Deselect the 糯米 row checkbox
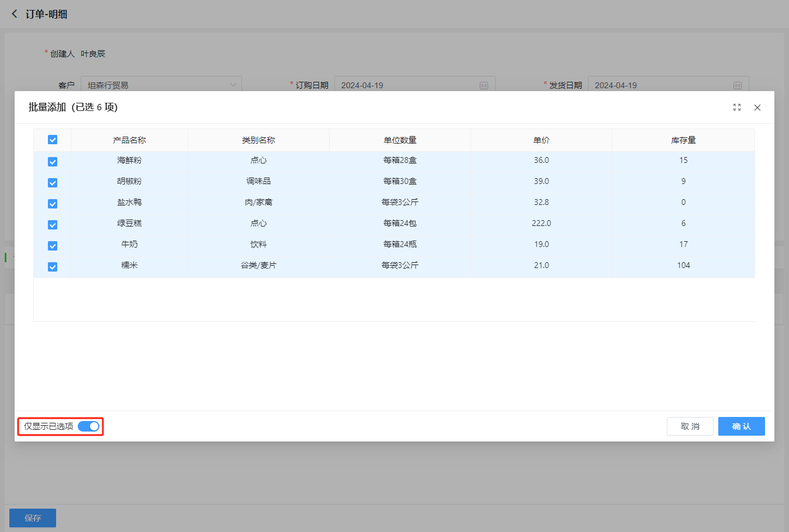This screenshot has width=789, height=532. coord(53,267)
